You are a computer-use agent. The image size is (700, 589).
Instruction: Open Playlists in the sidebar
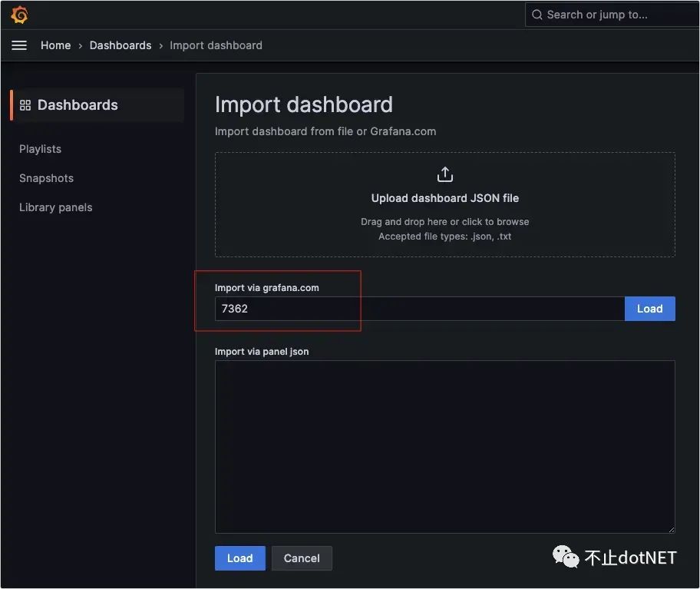[40, 149]
